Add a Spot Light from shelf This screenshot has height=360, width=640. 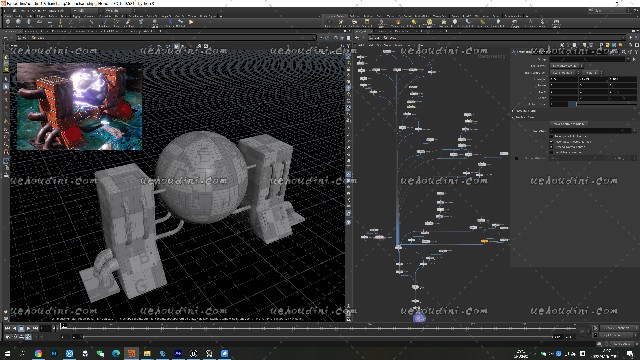[x=354, y=22]
